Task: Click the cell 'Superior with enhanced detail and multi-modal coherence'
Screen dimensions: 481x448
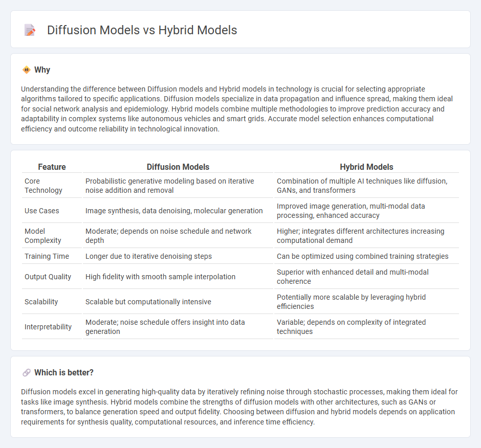Action: pyautogui.click(x=366, y=277)
